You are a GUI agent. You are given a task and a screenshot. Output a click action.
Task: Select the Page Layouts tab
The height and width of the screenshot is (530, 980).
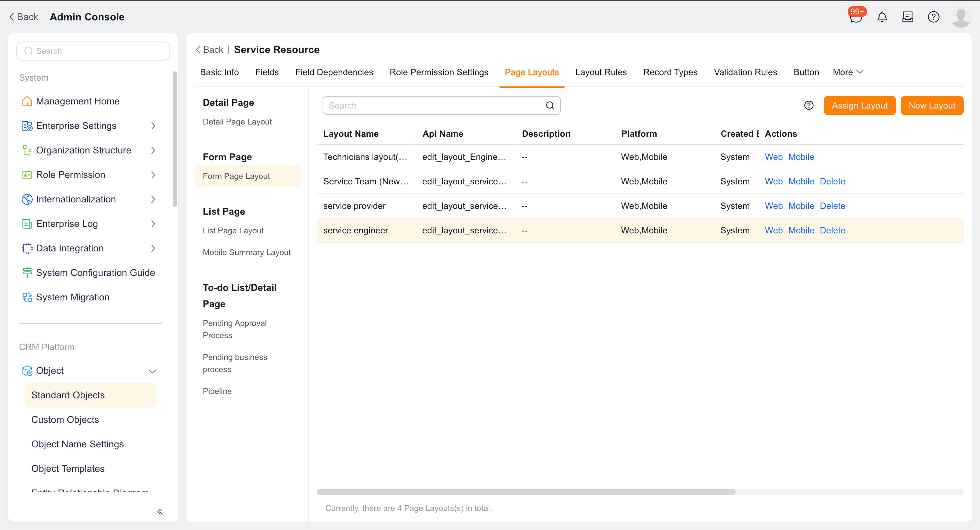click(x=532, y=72)
